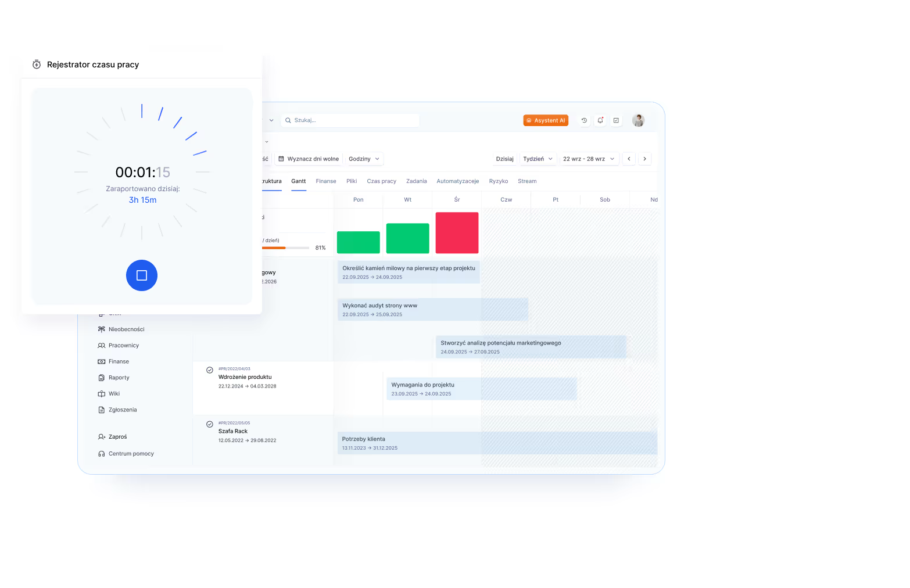Expand the Godziny dropdown
This screenshot has width=910, height=588.
click(364, 159)
